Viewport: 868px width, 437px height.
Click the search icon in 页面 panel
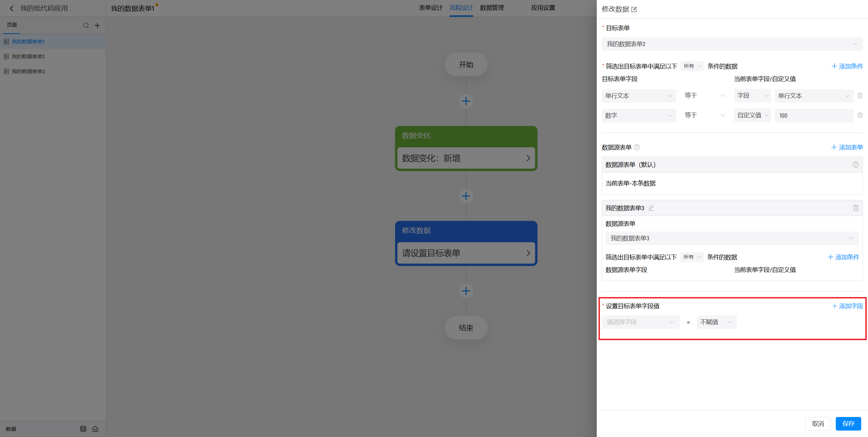[86, 25]
